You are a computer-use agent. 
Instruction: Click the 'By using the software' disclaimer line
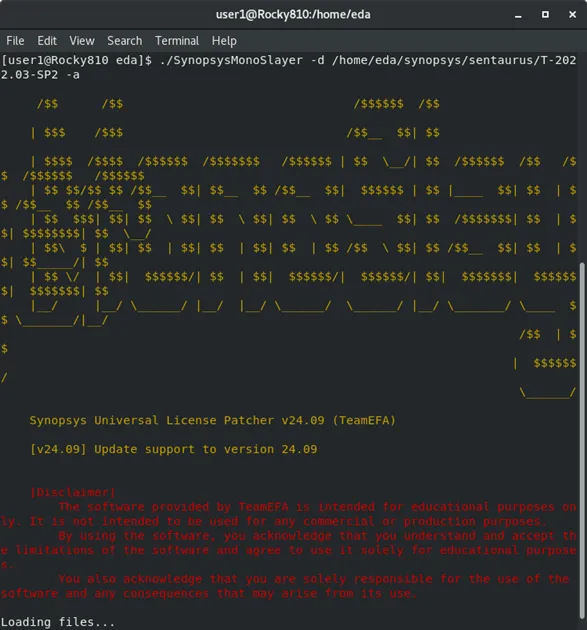[x=317, y=536]
